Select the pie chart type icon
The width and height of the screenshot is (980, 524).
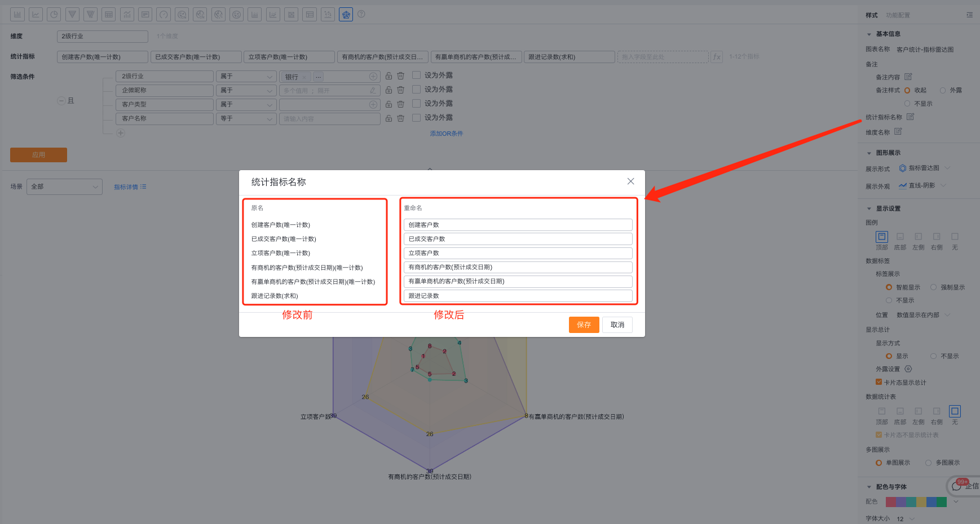[x=54, y=15]
